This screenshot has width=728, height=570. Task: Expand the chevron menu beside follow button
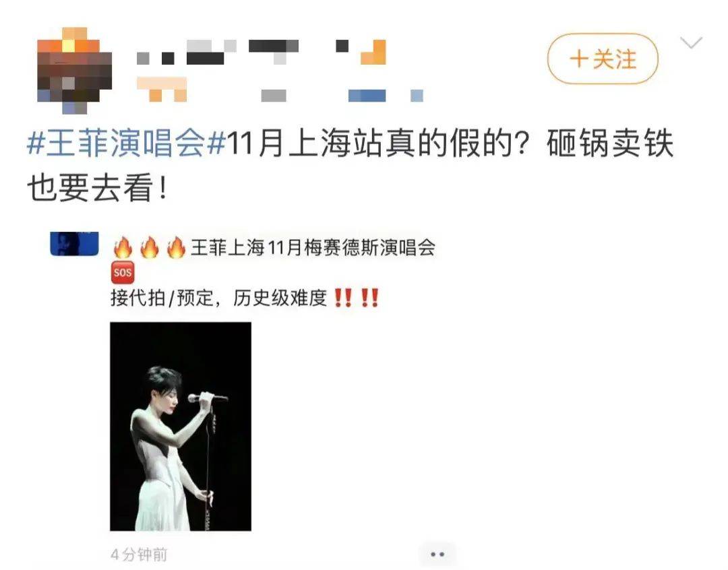[x=691, y=42]
